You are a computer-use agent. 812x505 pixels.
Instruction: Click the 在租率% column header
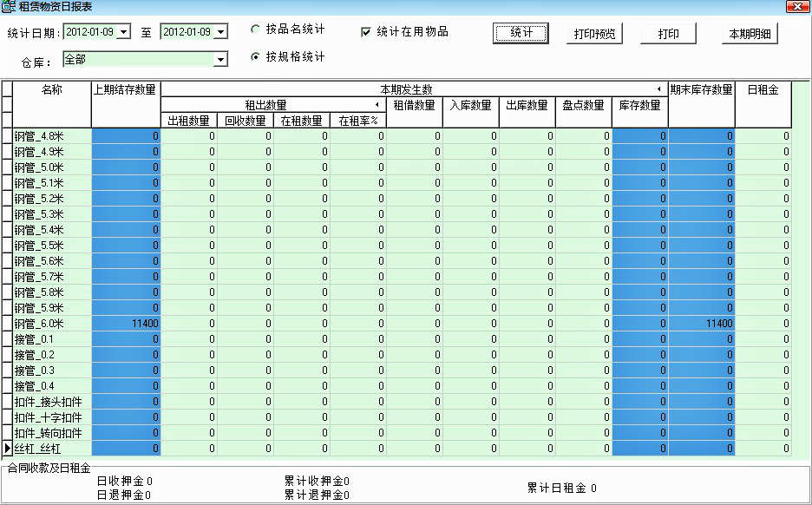click(x=358, y=121)
